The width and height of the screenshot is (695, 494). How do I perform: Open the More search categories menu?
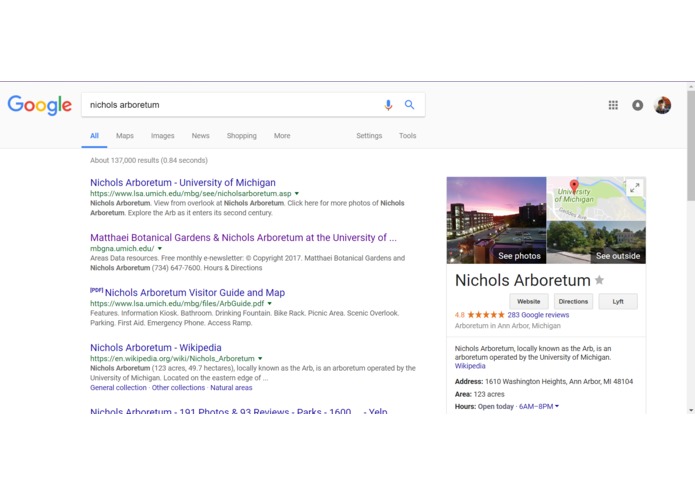point(282,136)
